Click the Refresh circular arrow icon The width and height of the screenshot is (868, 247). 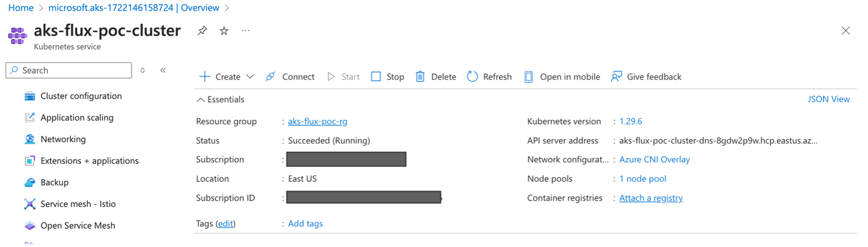(x=472, y=76)
